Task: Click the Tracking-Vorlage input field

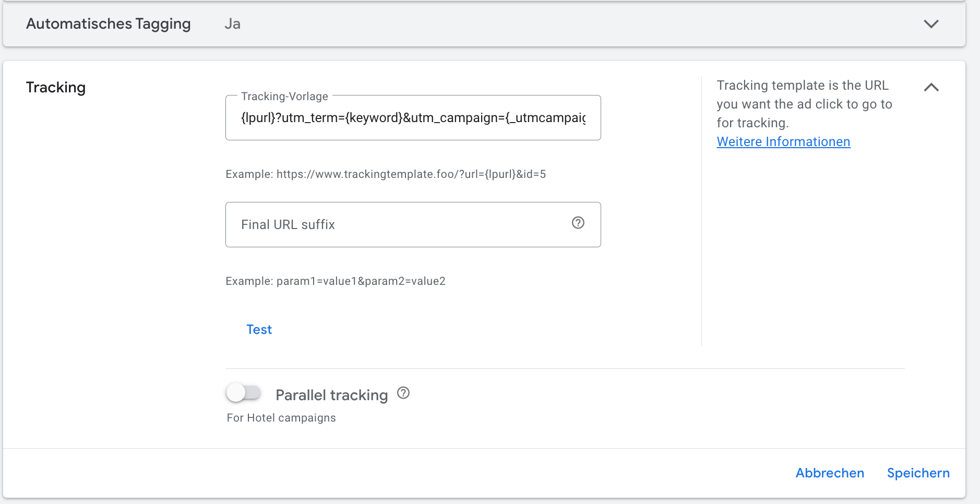Action: click(413, 118)
